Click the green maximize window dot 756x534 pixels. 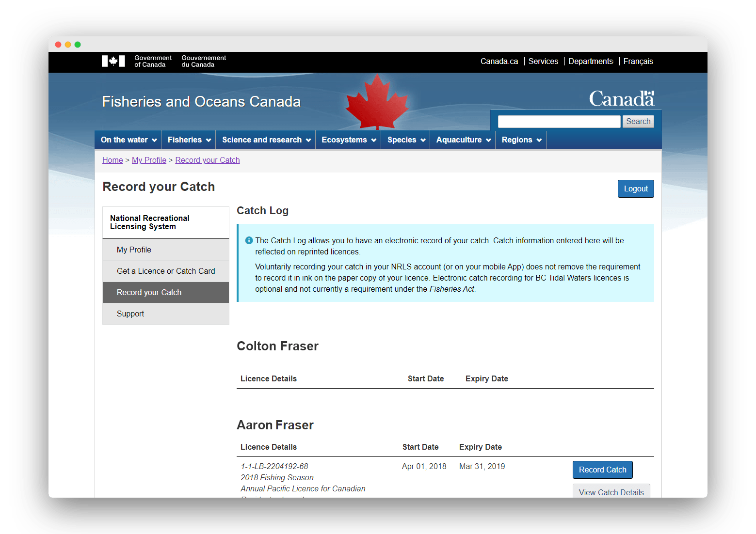pyautogui.click(x=78, y=45)
